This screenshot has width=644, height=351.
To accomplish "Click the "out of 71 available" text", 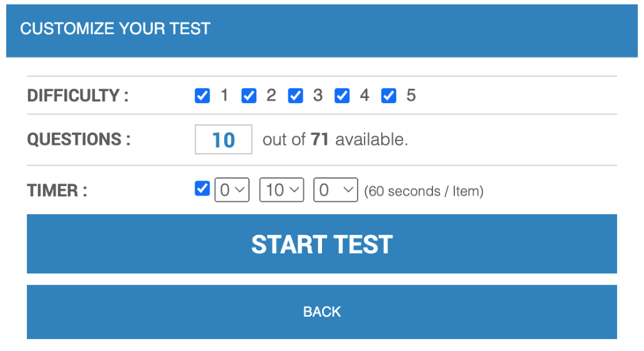I will 335,140.
